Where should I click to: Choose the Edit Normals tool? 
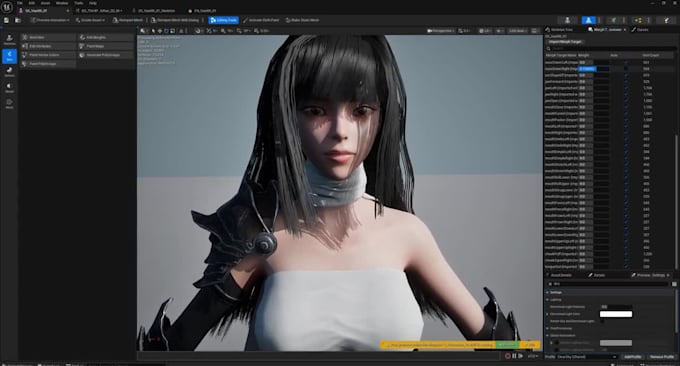click(48, 46)
